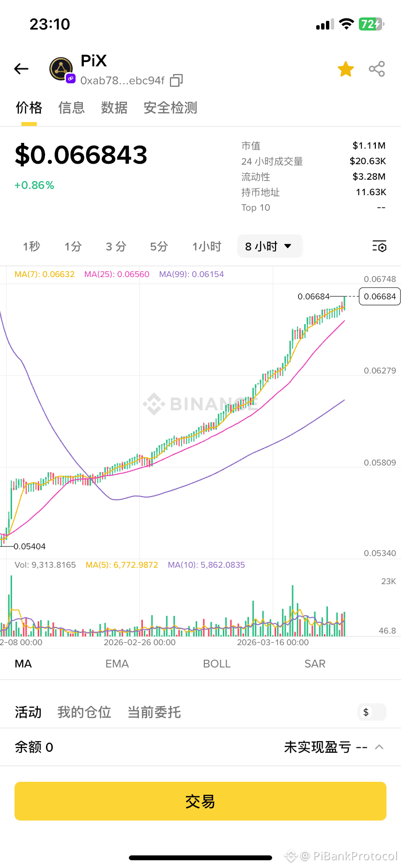This screenshot has width=401, height=868.
Task: Select the 3 分 timeframe
Action: click(x=116, y=247)
